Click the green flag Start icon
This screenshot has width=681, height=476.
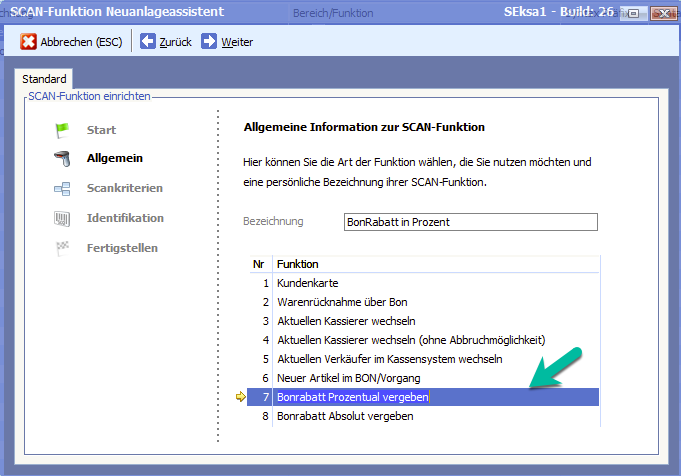click(64, 130)
